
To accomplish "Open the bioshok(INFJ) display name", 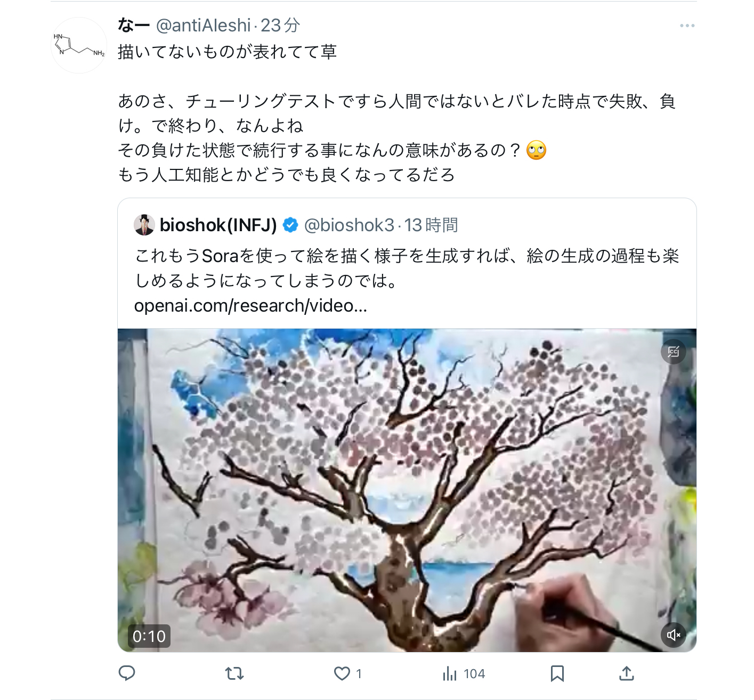I will click(218, 225).
